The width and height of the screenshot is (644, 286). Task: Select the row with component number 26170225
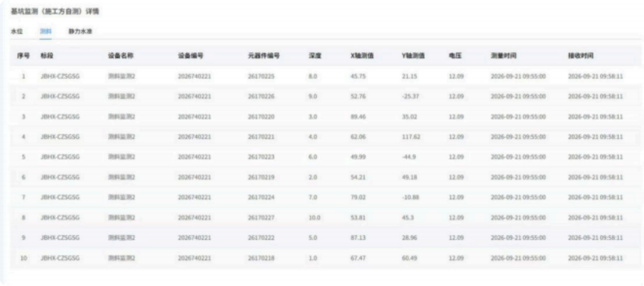point(323,76)
